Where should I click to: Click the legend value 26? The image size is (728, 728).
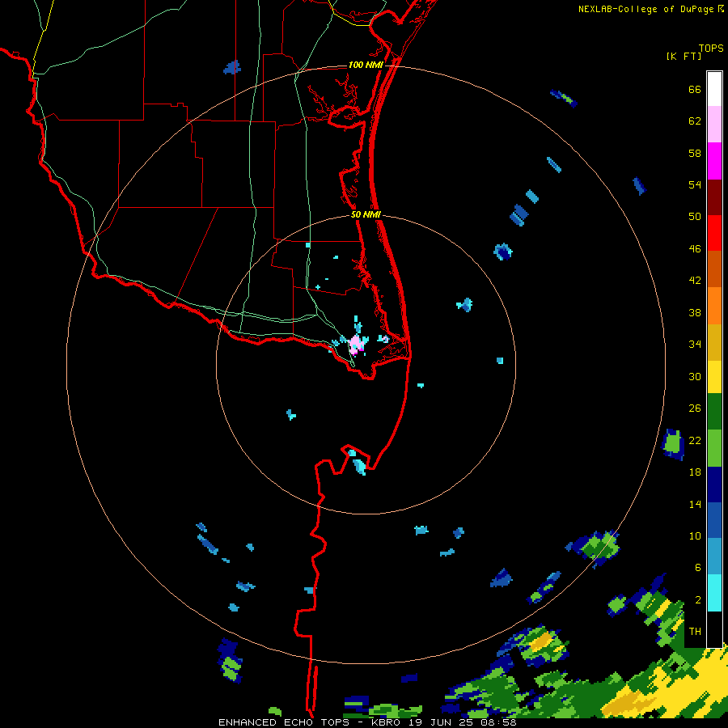(x=695, y=408)
